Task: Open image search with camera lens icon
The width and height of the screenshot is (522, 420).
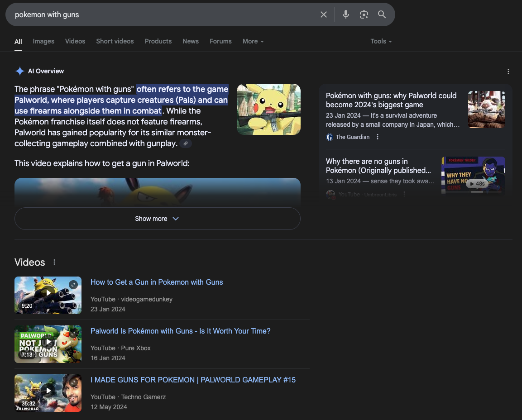Action: pos(364,14)
